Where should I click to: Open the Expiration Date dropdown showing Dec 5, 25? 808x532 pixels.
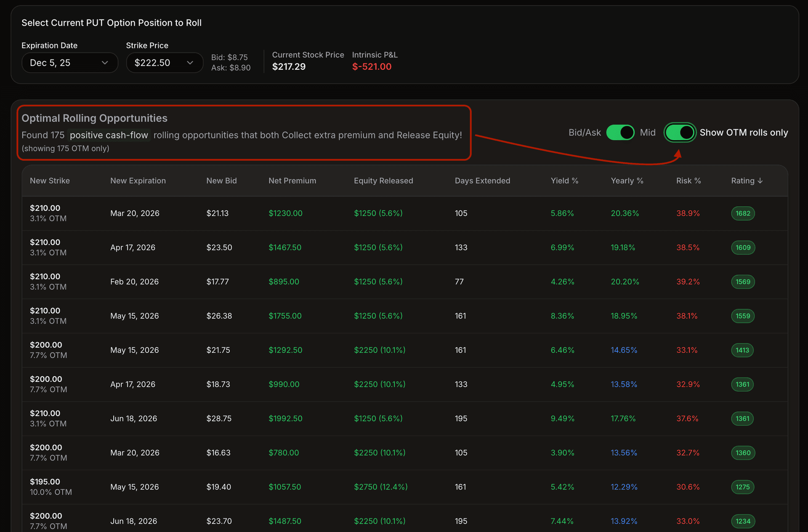point(69,62)
